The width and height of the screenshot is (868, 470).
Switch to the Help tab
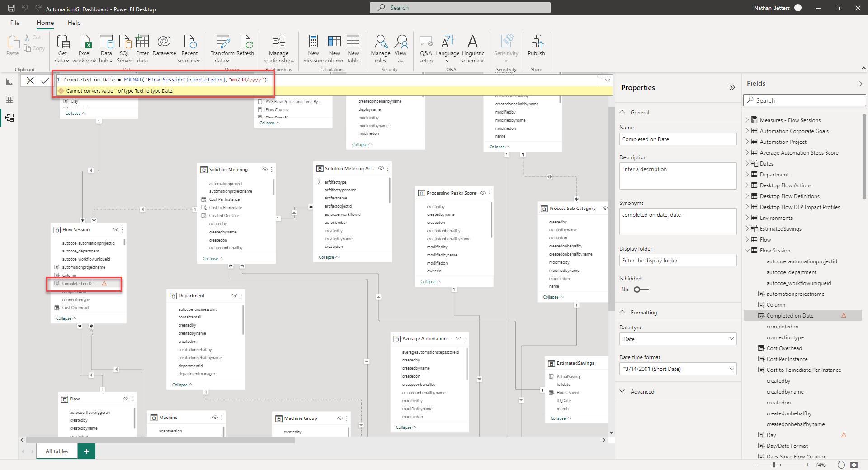[x=74, y=23]
